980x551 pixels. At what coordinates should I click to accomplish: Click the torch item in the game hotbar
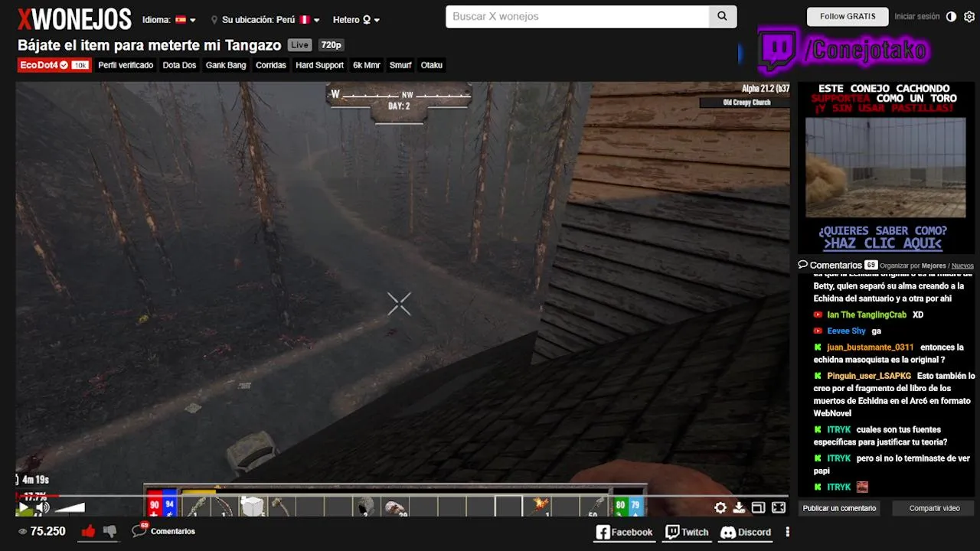coord(538,507)
